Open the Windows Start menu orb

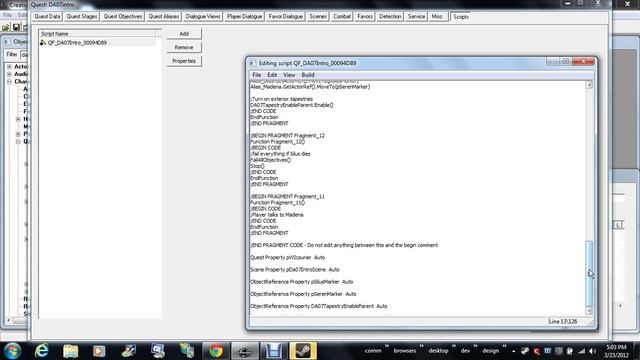[x=12, y=351]
